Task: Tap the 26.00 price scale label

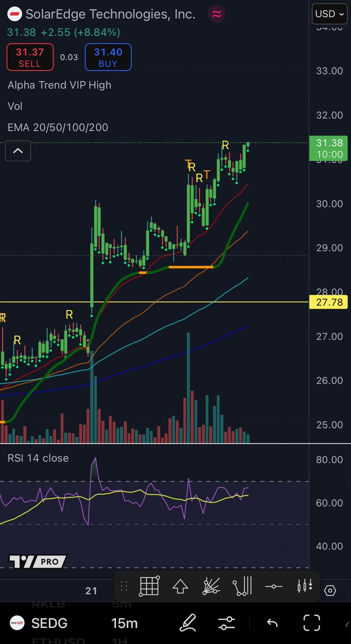Action: coord(329,380)
